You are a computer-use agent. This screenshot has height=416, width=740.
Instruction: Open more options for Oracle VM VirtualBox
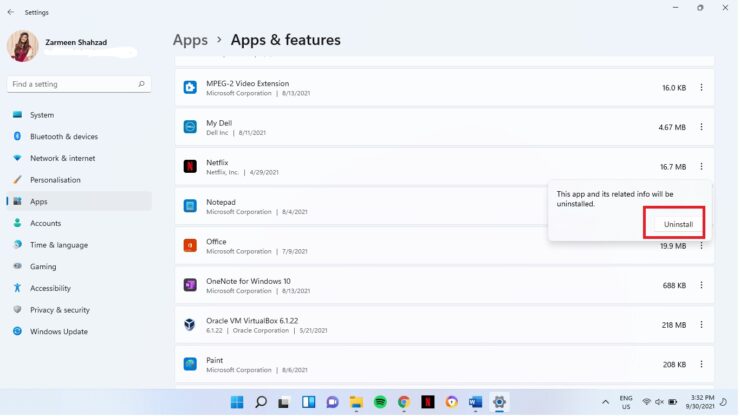701,325
